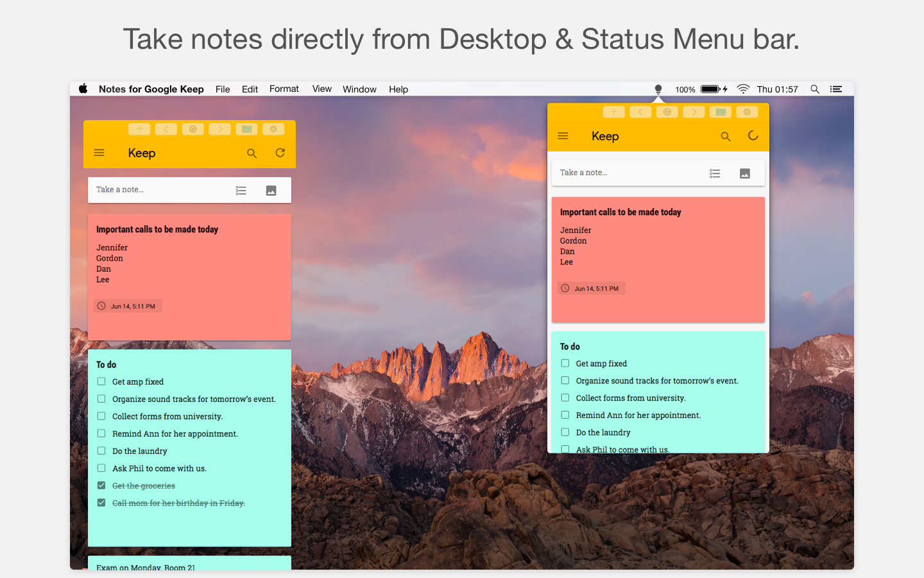Check 'Remind Ann for her appointment' in the popover
Viewport: 924px width, 578px height.
565,416
